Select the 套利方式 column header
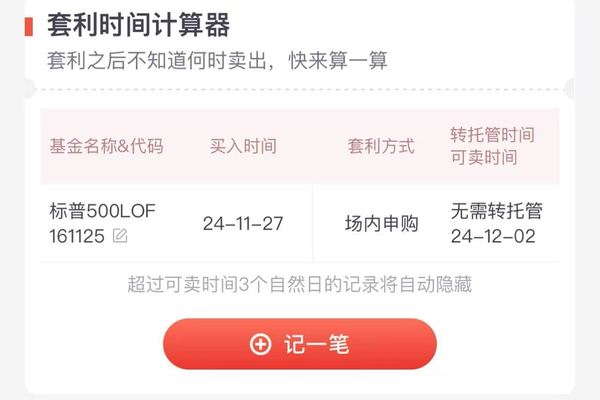This screenshot has height=400, width=600. 381,146
